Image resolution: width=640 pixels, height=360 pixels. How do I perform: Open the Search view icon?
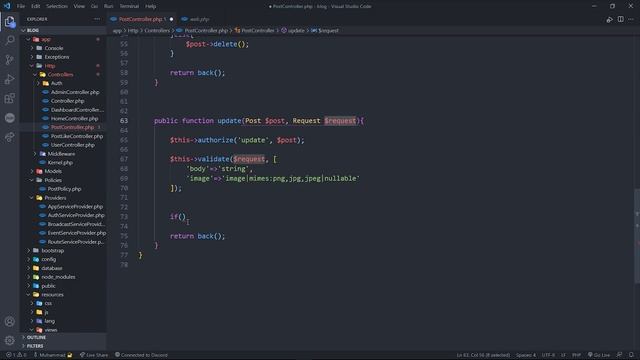pos(10,40)
